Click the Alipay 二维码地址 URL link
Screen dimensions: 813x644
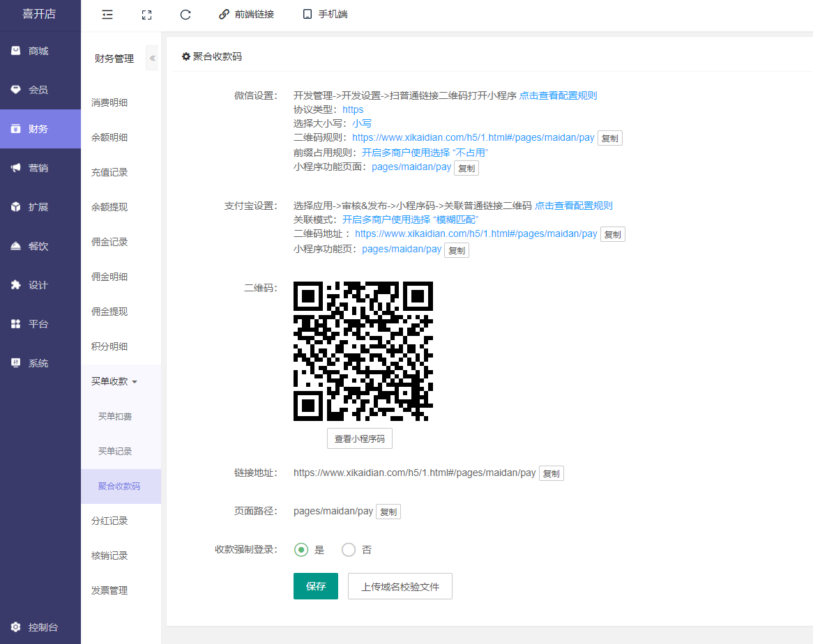point(476,233)
